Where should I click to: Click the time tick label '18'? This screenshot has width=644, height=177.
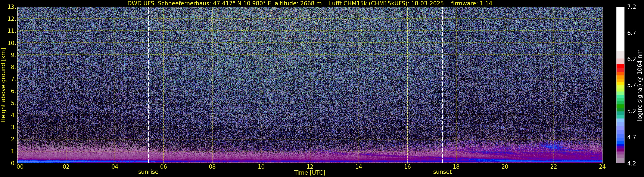456,167
